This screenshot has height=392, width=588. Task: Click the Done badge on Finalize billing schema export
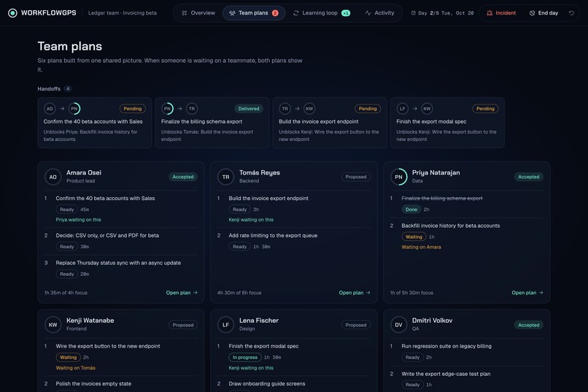[411, 210]
